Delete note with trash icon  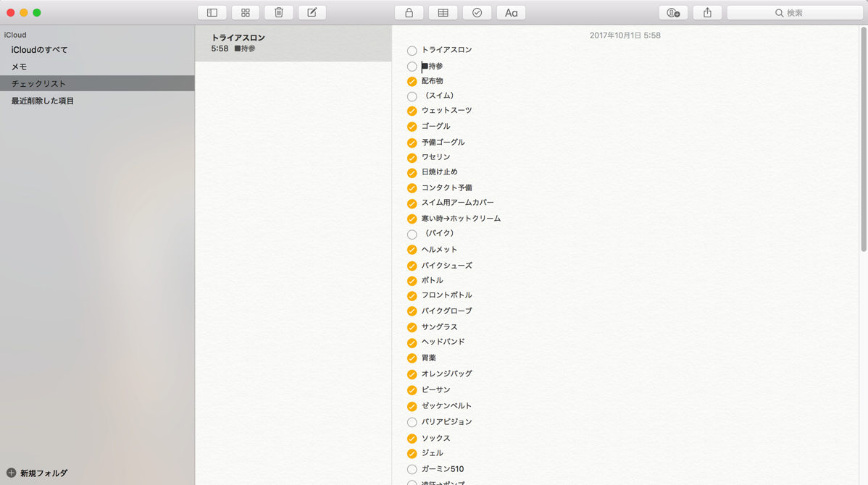click(x=279, y=13)
